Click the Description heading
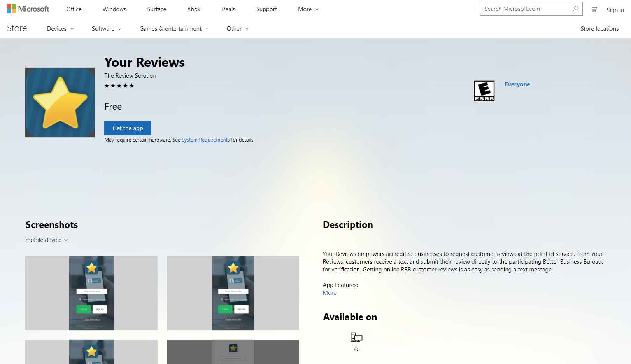This screenshot has height=364, width=631. click(x=348, y=225)
